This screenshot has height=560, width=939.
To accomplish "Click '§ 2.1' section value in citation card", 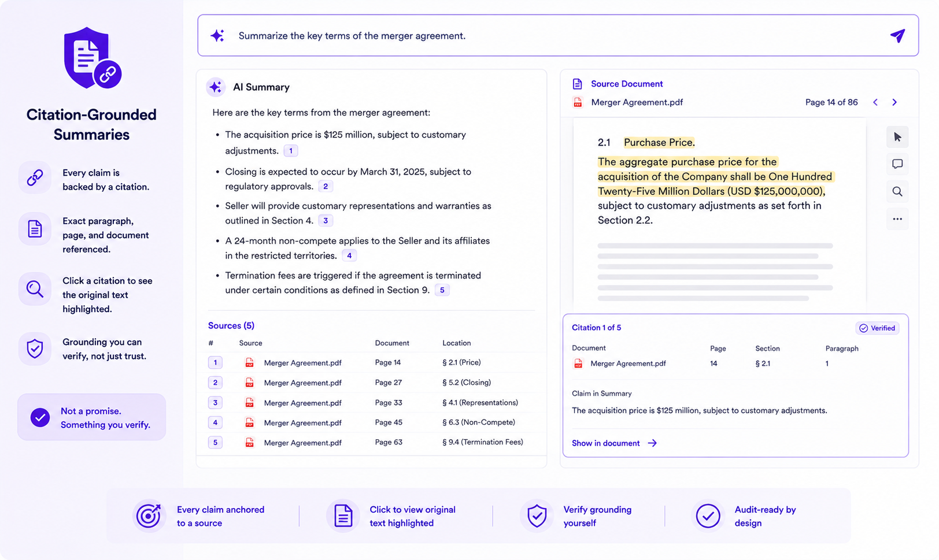I will point(763,364).
